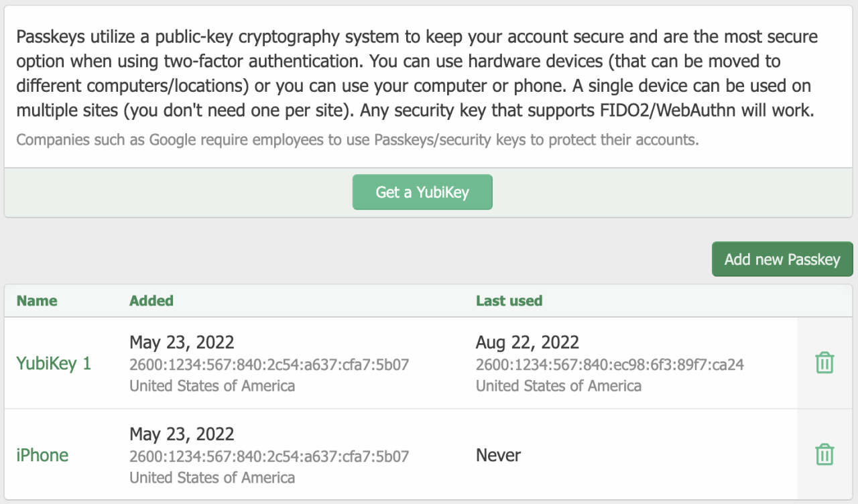Image resolution: width=858 pixels, height=504 pixels.
Task: Delete the iPhone passkey via trash icon
Action: point(824,454)
